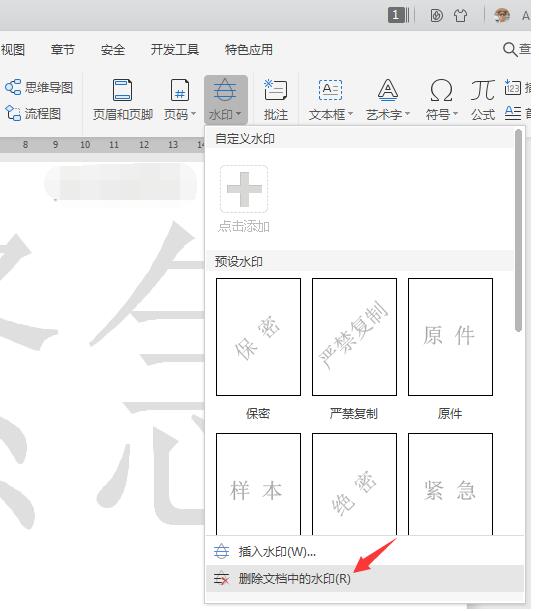This screenshot has height=611, width=539.
Task: Click the 原件 caption under thumbnail
Action: coord(450,413)
